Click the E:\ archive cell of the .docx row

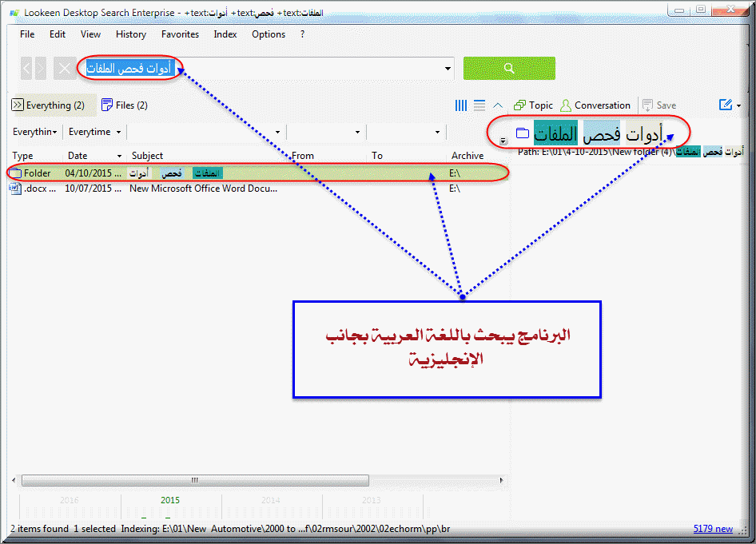click(x=455, y=189)
